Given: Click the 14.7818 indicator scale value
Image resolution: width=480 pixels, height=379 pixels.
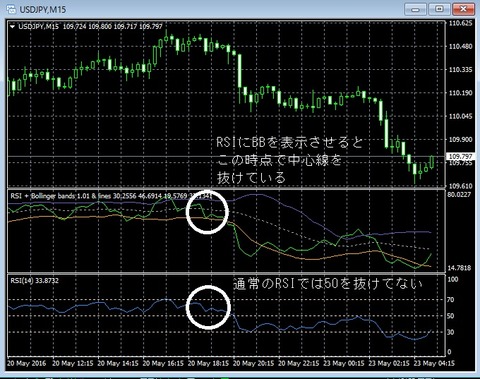Looking at the screenshot, I should [460, 268].
